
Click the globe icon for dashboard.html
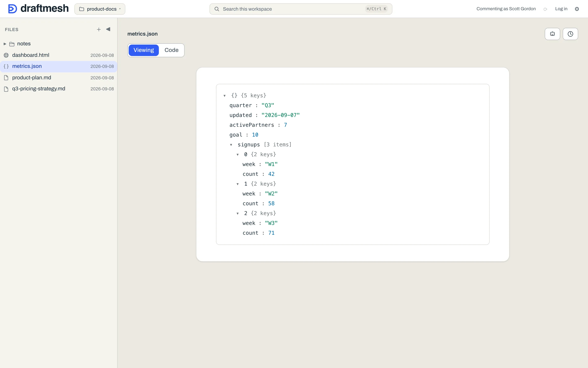click(6, 55)
